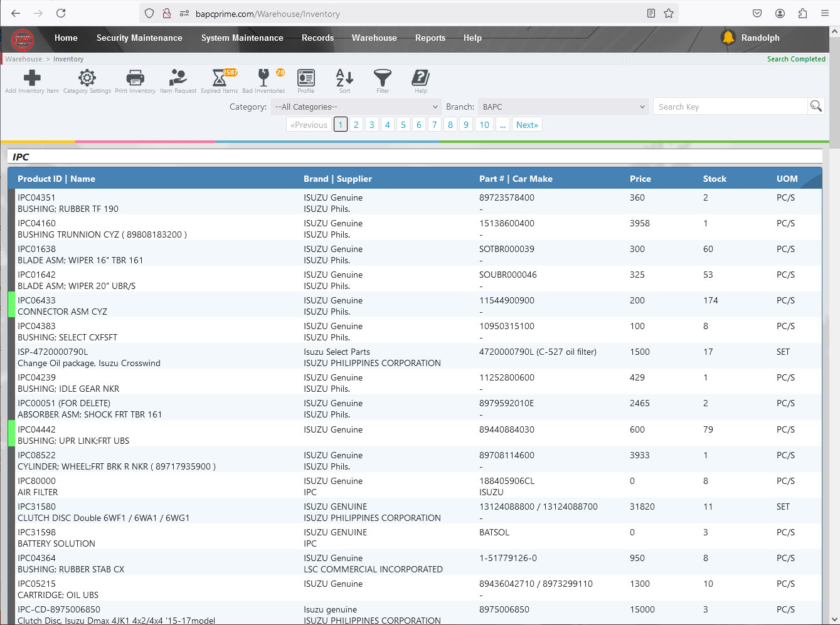Open Category Settings gear icon
The width and height of the screenshot is (840, 625).
pyautogui.click(x=87, y=78)
